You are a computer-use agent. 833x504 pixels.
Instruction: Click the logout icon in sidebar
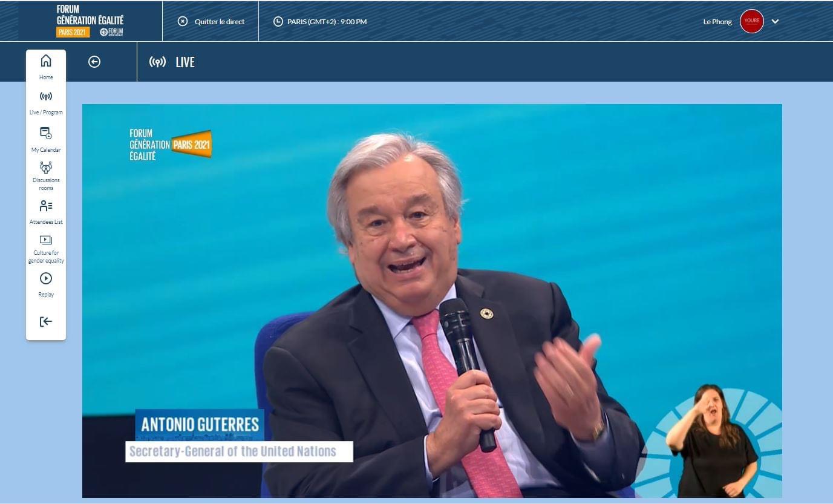[46, 322]
